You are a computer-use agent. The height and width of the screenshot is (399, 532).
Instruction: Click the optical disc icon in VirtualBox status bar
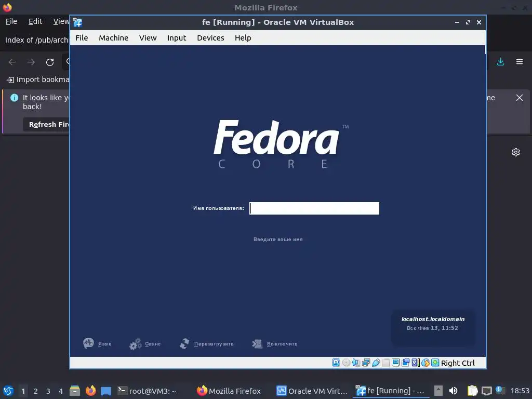click(x=346, y=363)
